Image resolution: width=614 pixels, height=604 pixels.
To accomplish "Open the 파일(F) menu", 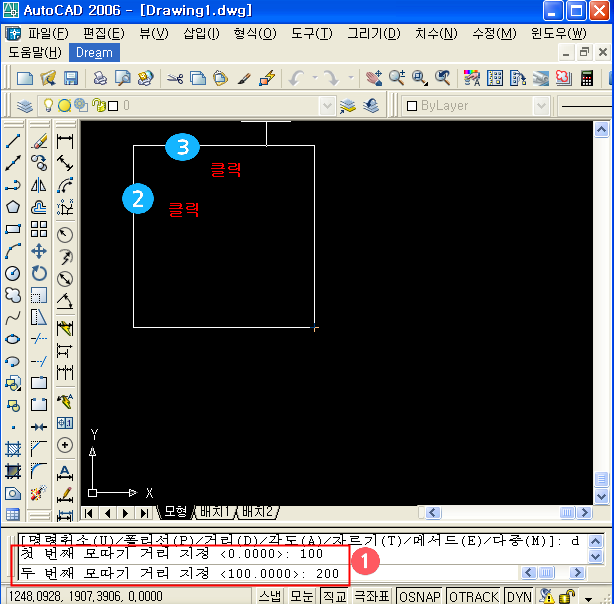I will click(x=48, y=33).
